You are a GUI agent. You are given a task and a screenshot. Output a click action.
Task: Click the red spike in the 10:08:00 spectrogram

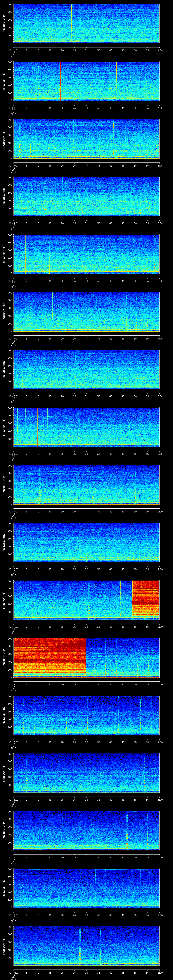(x=37, y=426)
